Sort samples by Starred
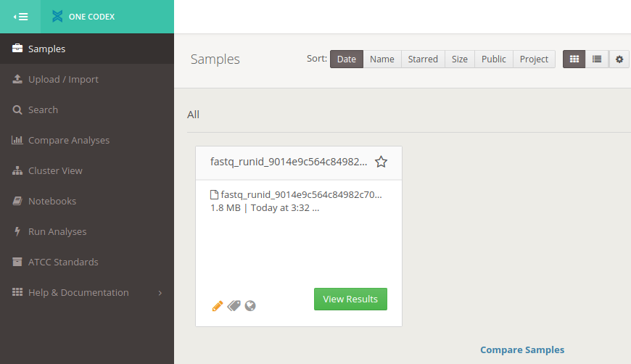Screen dimensions: 631x364 pos(423,59)
